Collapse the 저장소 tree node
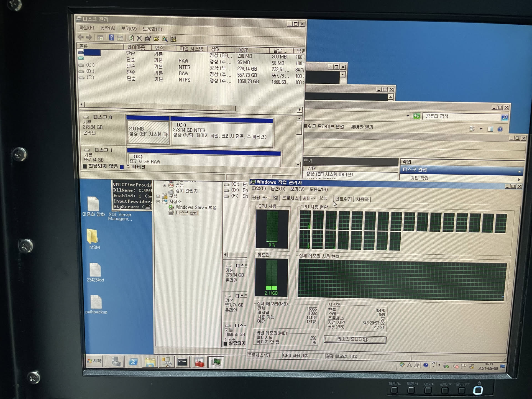 pos(158,202)
